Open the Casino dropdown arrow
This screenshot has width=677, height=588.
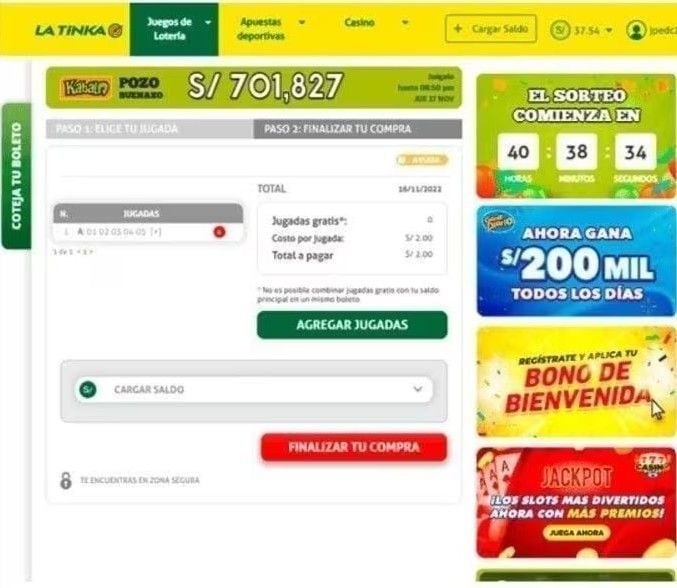point(405,22)
